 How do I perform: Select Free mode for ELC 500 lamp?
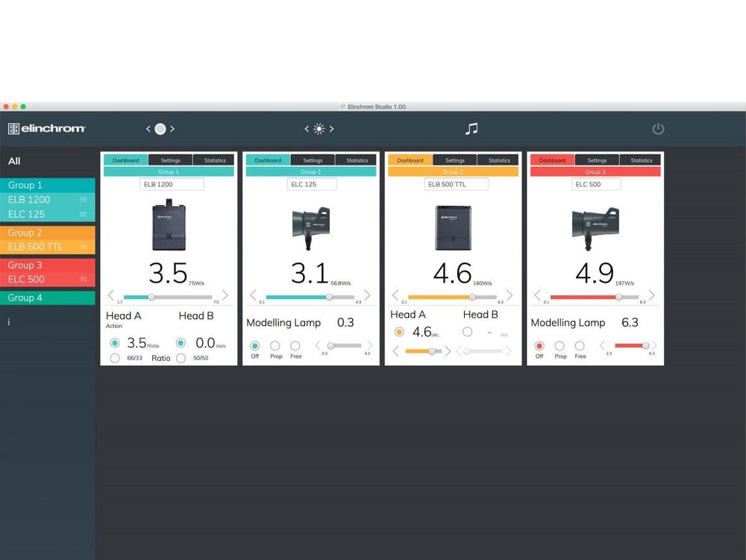pos(580,345)
